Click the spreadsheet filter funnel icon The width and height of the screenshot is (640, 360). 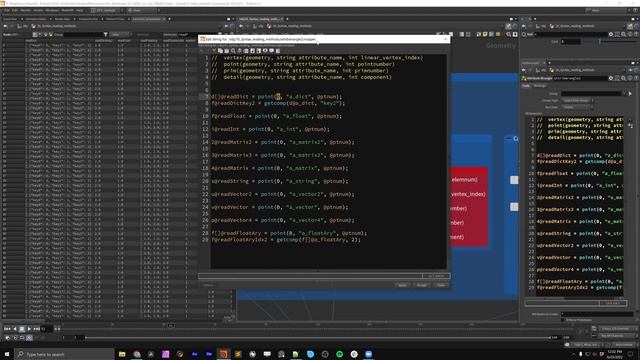coord(106,35)
